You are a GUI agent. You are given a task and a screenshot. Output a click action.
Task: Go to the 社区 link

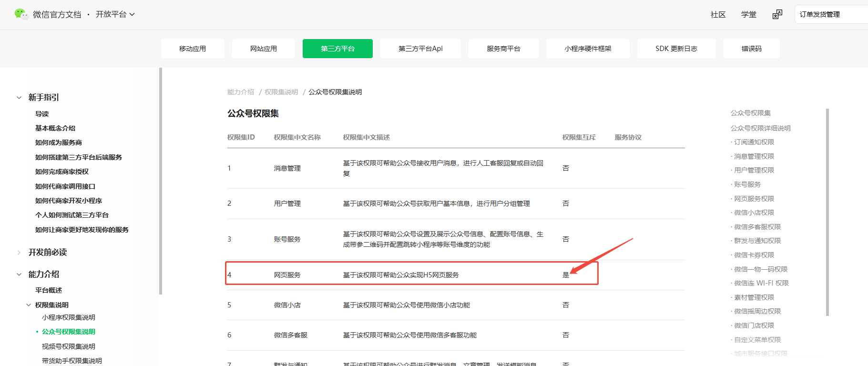pos(718,15)
